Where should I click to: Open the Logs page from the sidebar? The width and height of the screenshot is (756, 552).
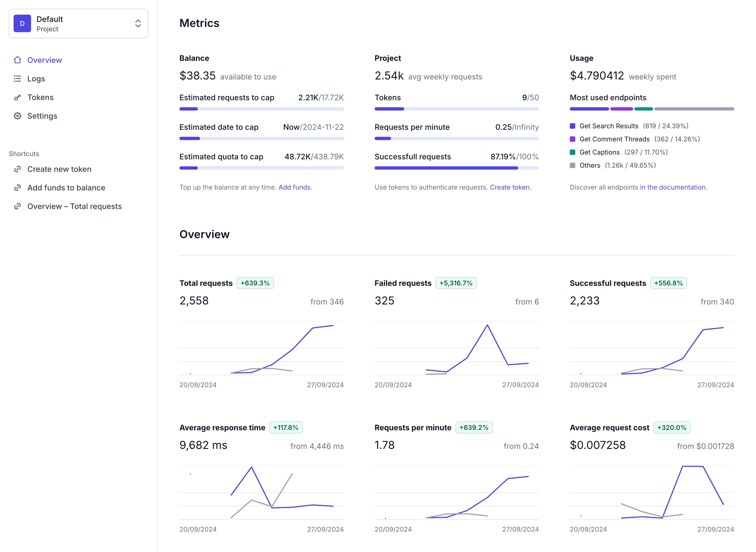tap(36, 79)
